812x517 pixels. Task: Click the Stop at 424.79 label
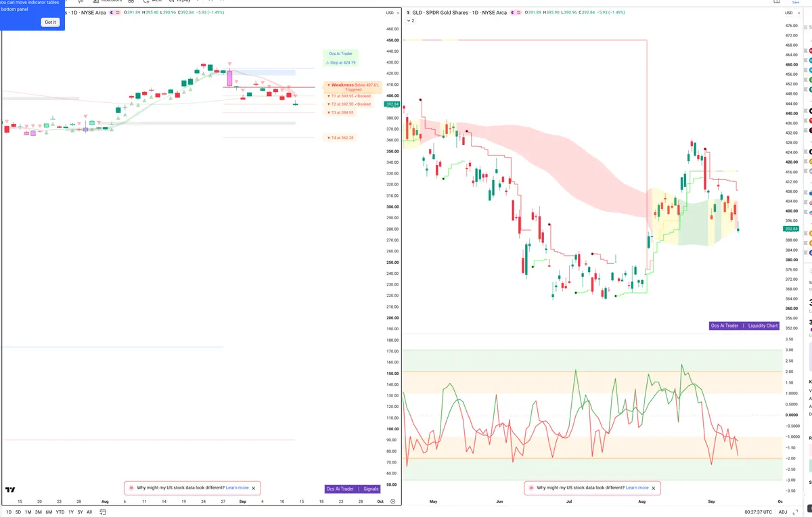340,62
